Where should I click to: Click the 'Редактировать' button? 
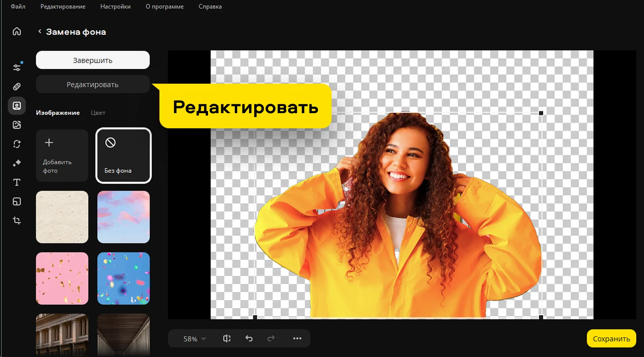click(x=93, y=84)
